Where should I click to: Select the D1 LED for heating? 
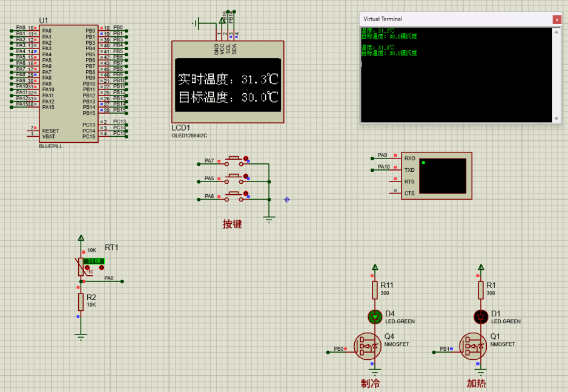[x=481, y=316]
